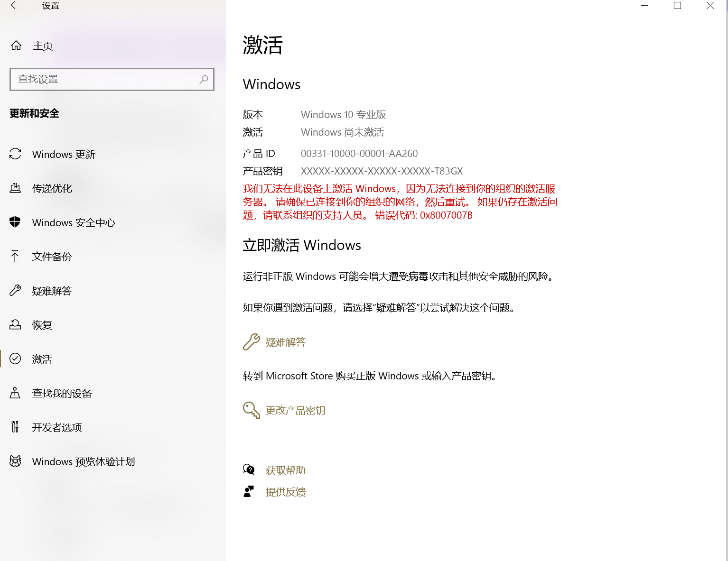
Task: Go to Windows 更新 section
Action: click(x=64, y=154)
